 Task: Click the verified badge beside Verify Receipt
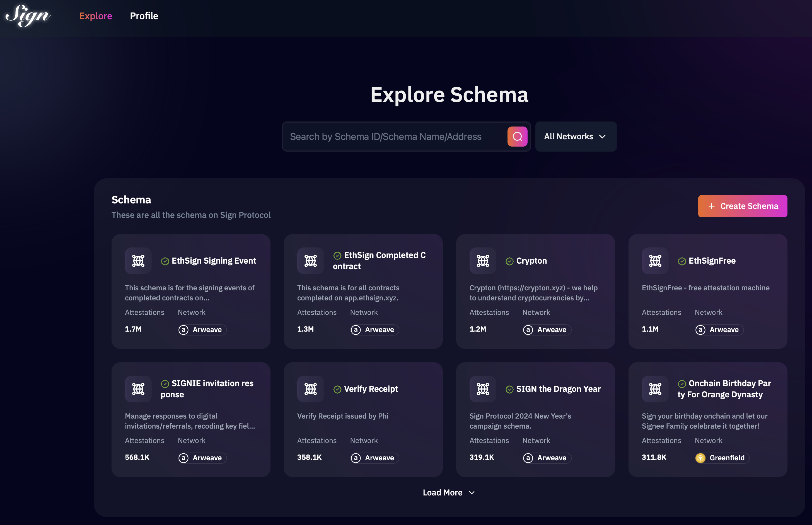[337, 389]
